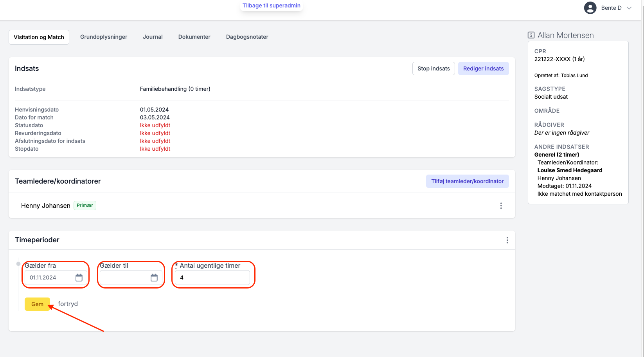The width and height of the screenshot is (644, 357).
Task: Open the Journal tab
Action: pyautogui.click(x=153, y=37)
